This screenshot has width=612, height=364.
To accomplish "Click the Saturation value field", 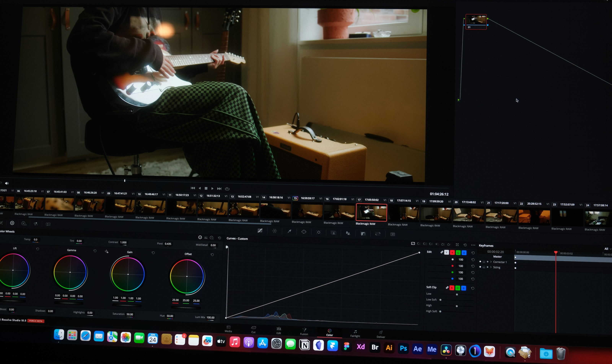I will (x=130, y=314).
